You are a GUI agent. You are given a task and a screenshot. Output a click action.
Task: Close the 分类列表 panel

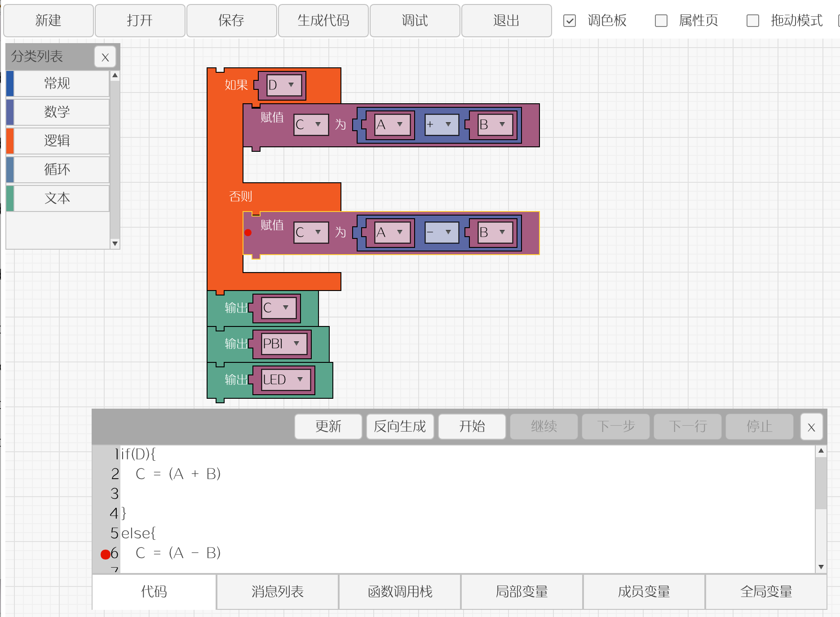pos(105,57)
